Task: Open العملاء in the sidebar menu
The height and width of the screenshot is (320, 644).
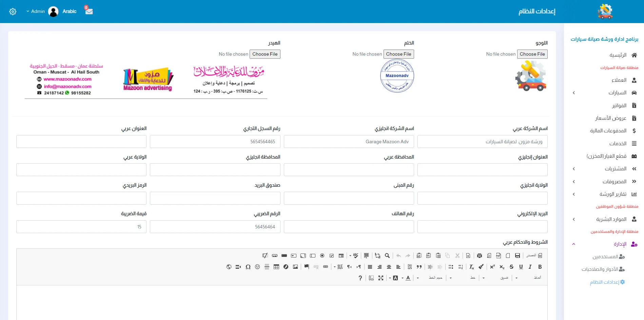Action: coord(619,80)
